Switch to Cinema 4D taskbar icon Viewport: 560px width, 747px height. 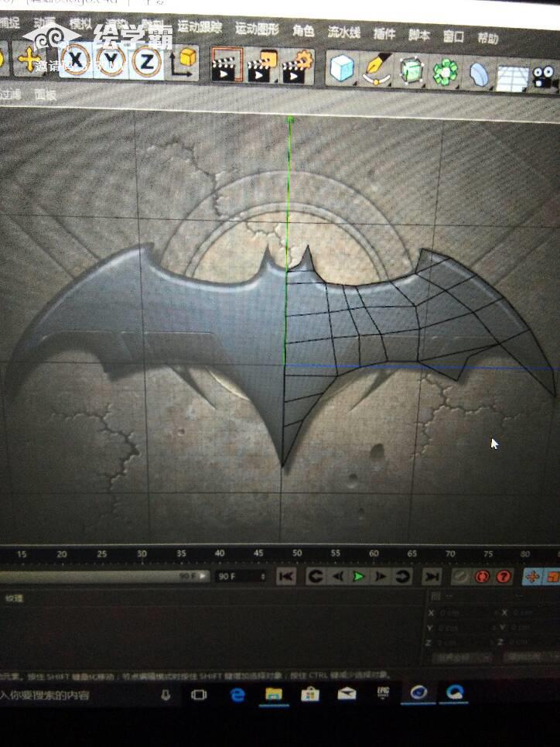coord(418,693)
